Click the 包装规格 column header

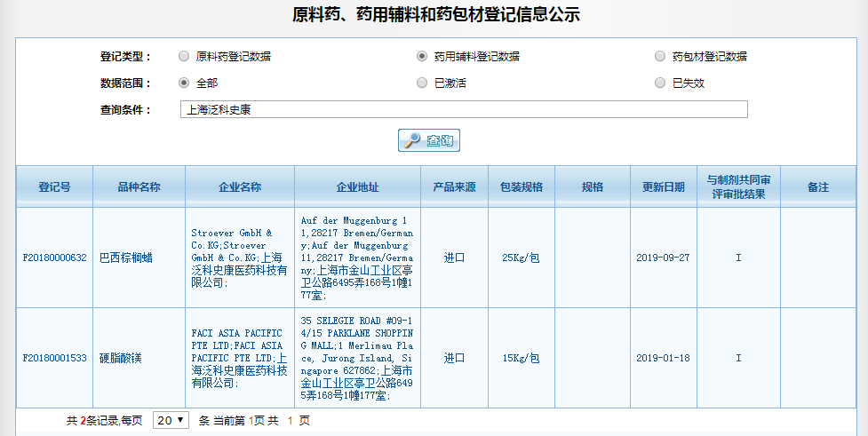coord(521,187)
